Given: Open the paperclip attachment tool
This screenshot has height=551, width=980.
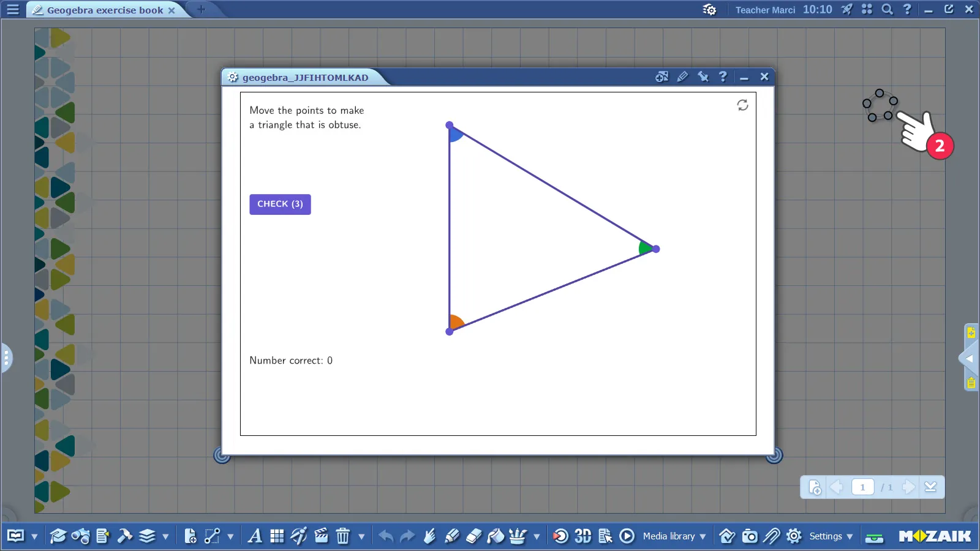Looking at the screenshot, I should tap(772, 536).
